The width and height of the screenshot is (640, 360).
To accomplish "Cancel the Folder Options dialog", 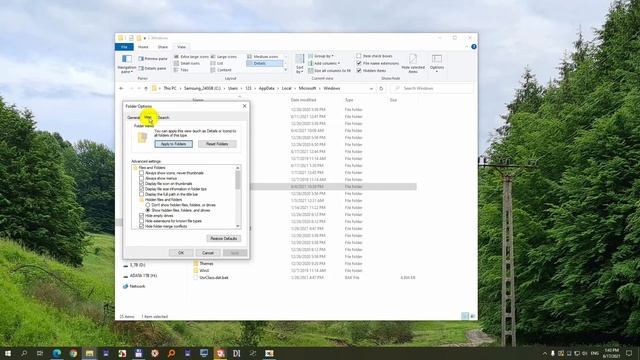I will [x=208, y=253].
